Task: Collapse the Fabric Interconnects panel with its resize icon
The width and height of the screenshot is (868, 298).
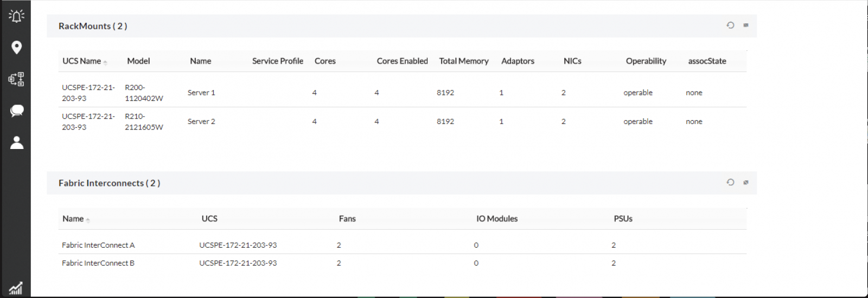Action: coord(746,183)
